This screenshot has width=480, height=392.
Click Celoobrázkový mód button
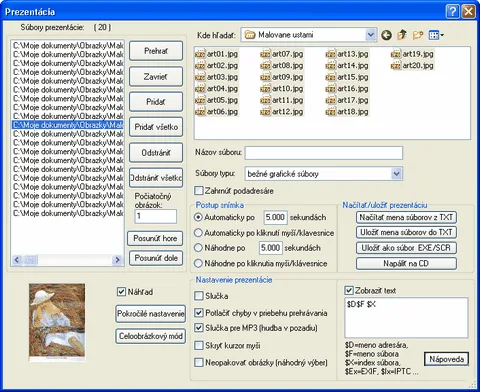point(151,336)
